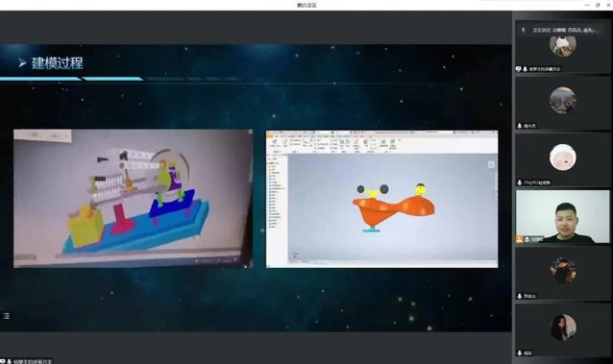613x364 pixels.
Task: Click the view cube in the Inventor viewport
Action: coord(491,164)
